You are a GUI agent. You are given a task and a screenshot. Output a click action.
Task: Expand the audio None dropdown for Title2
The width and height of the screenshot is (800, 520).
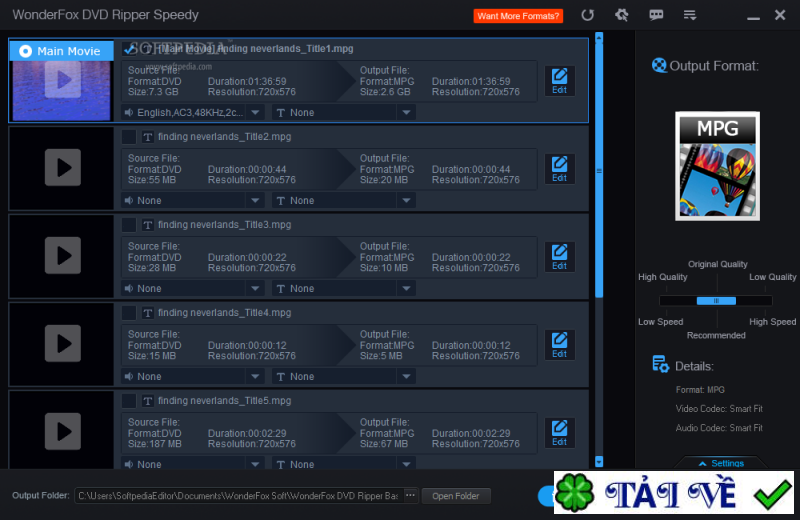pos(192,201)
